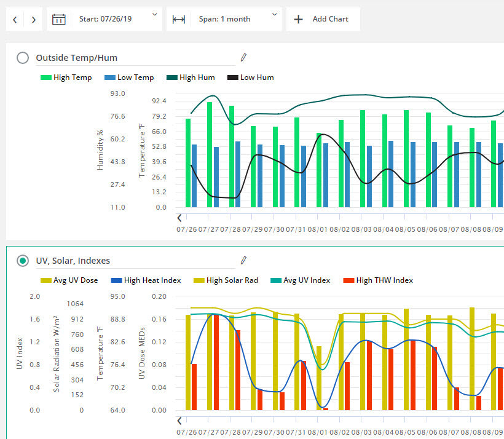Toggle High Heat Index legend item
The height and width of the screenshot is (439, 504).
coord(146,280)
